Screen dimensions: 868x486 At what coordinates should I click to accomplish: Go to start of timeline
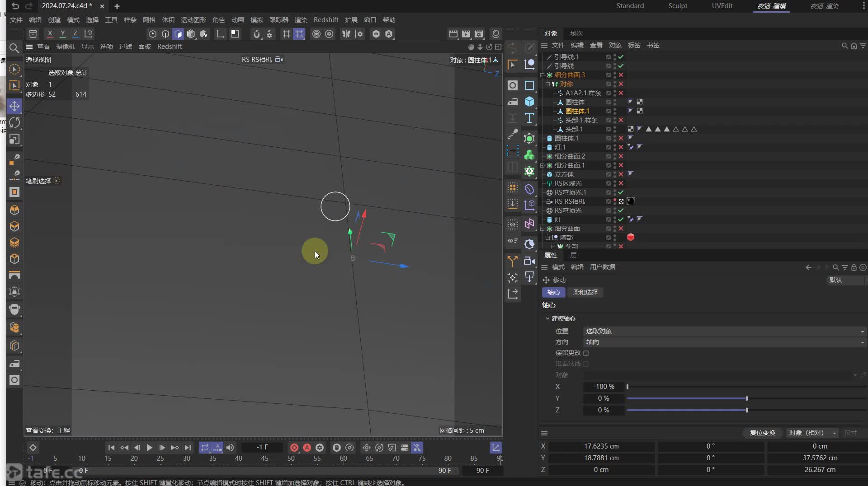click(x=111, y=448)
